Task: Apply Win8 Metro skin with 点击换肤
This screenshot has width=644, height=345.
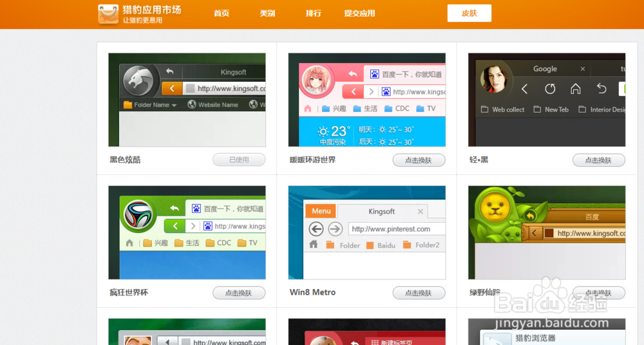Action: click(419, 293)
